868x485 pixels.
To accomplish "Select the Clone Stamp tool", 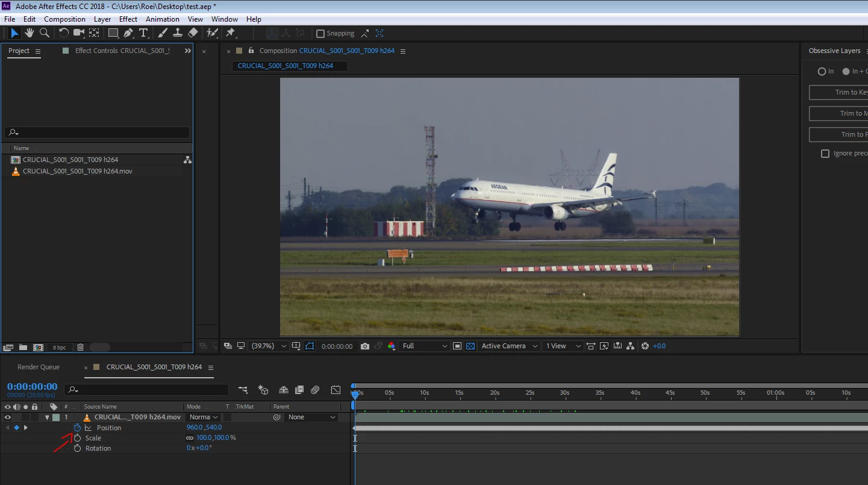I will pos(178,33).
